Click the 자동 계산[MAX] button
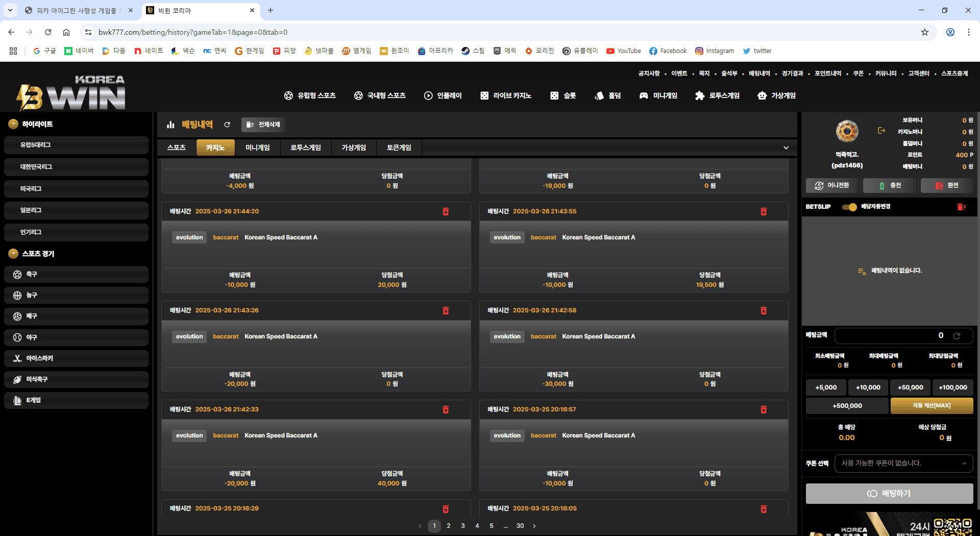The width and height of the screenshot is (980, 536). [x=932, y=405]
